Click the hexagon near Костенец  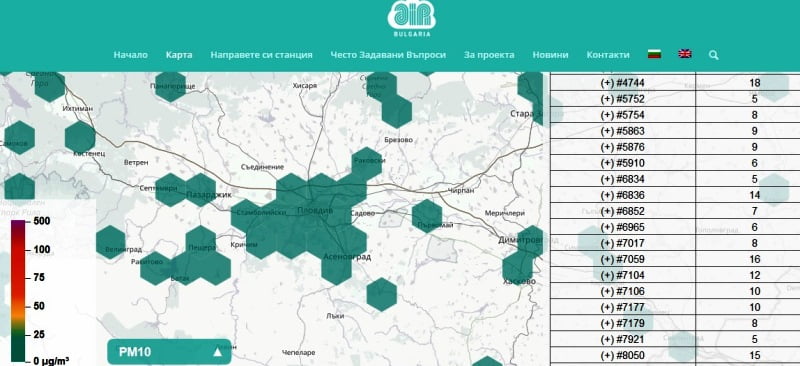click(x=80, y=137)
